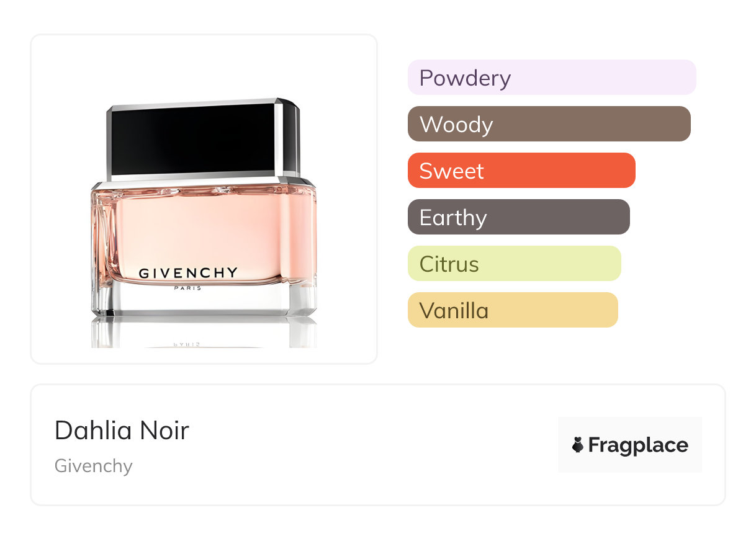Click the letter G in GIVENCHY bottle label
This screenshot has width=756, height=536.
[143, 273]
